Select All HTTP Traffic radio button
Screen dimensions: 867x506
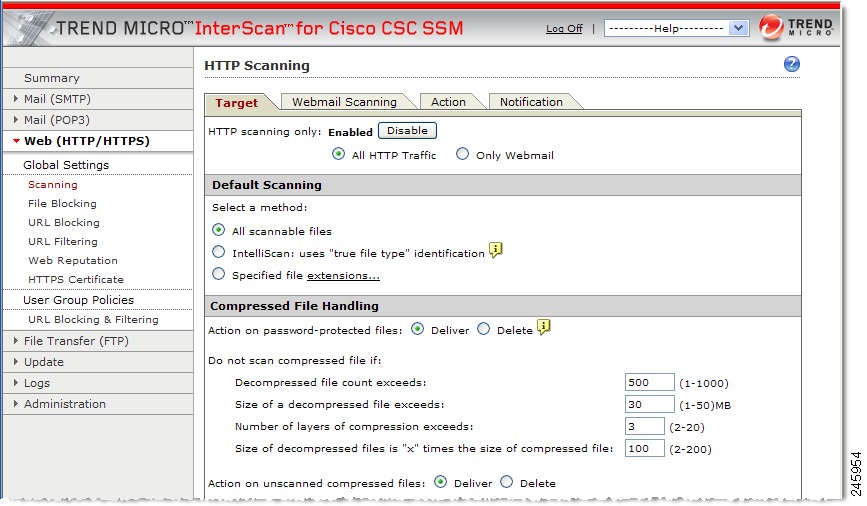pyautogui.click(x=338, y=154)
